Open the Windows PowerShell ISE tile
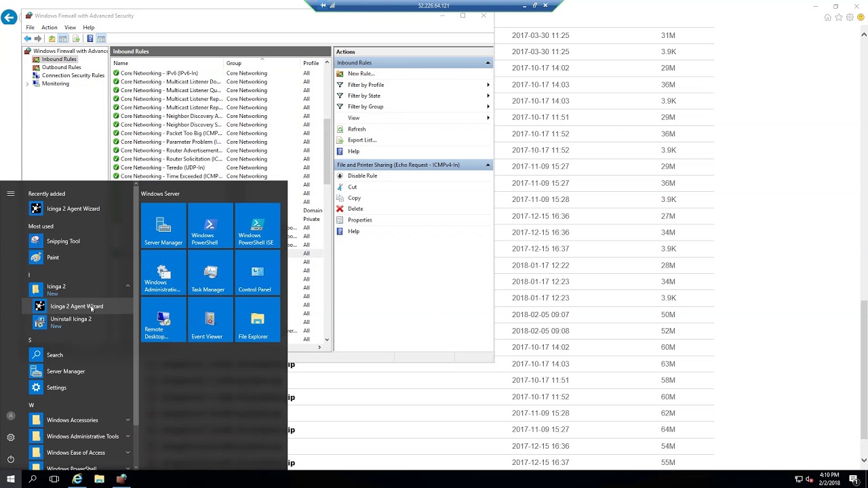 tap(257, 226)
